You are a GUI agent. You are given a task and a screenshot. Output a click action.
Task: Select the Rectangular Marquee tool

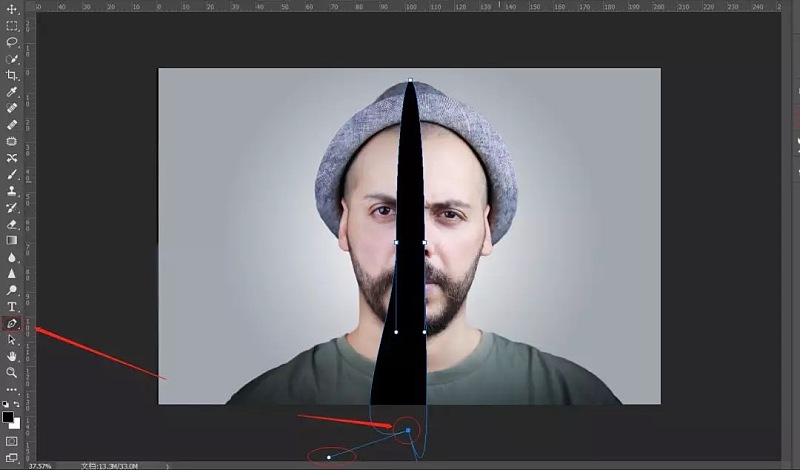[11, 26]
